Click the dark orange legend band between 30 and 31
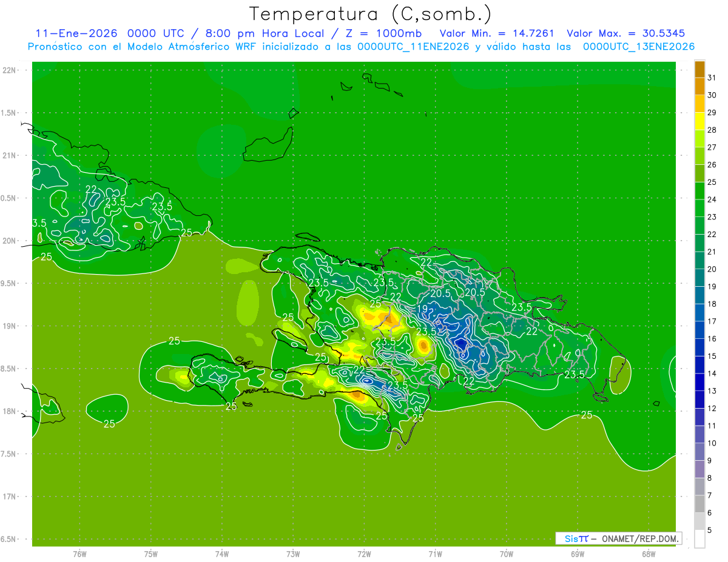 (x=699, y=86)
